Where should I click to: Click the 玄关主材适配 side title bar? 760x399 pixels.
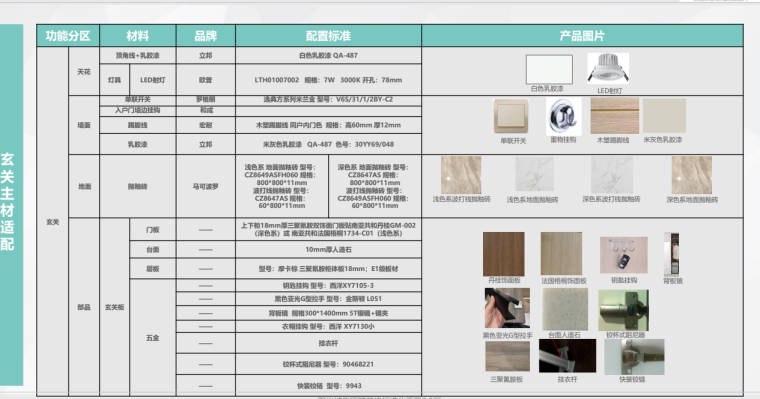[11, 205]
